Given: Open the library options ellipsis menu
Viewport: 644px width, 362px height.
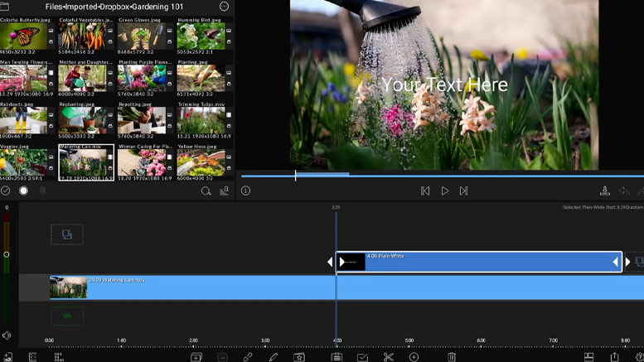Looking at the screenshot, I should tap(224, 6).
